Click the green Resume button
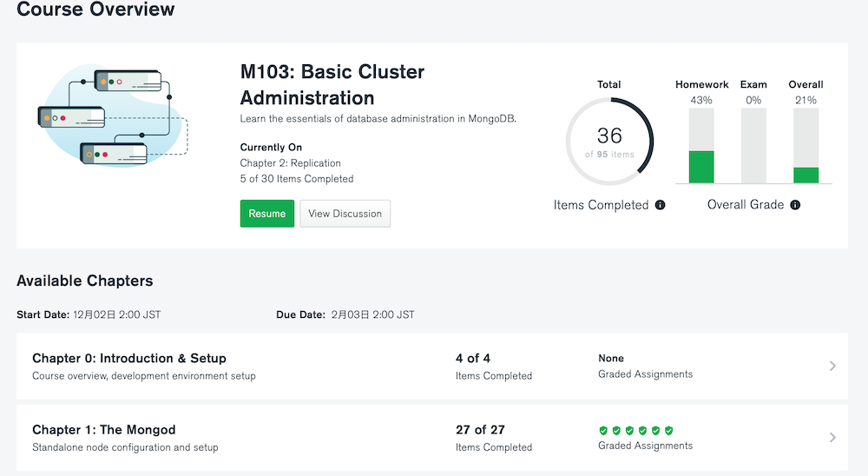The image size is (868, 476). tap(266, 214)
